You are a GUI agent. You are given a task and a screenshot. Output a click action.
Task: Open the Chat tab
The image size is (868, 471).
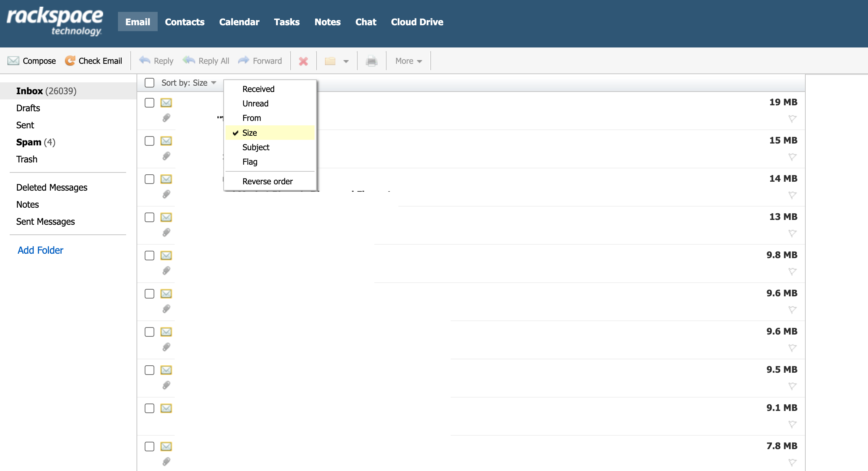coord(366,22)
